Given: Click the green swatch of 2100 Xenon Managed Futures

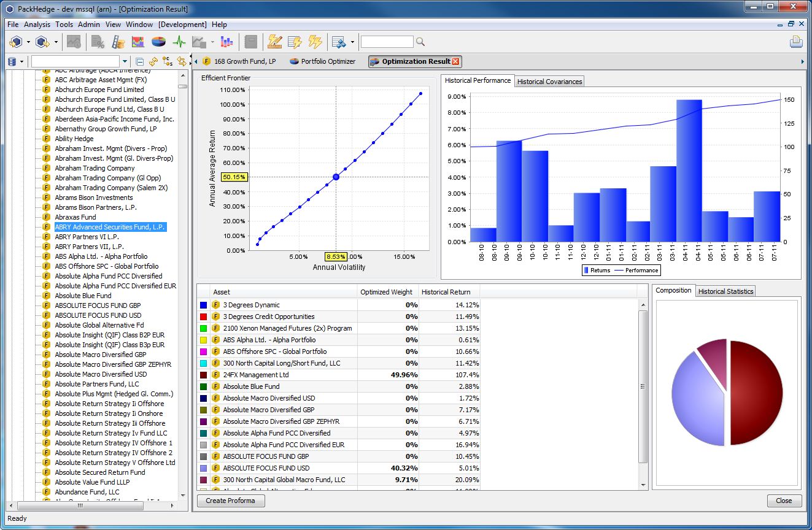Looking at the screenshot, I should [204, 328].
